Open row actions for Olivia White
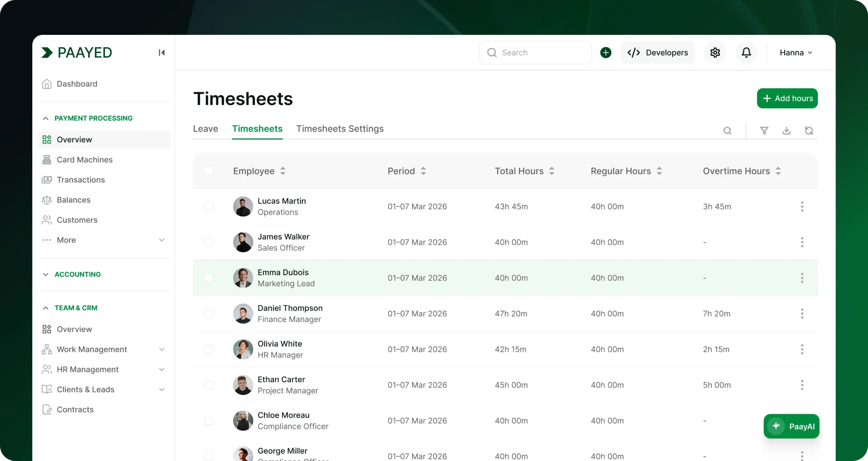Viewport: 868px width, 461px height. pos(802,349)
